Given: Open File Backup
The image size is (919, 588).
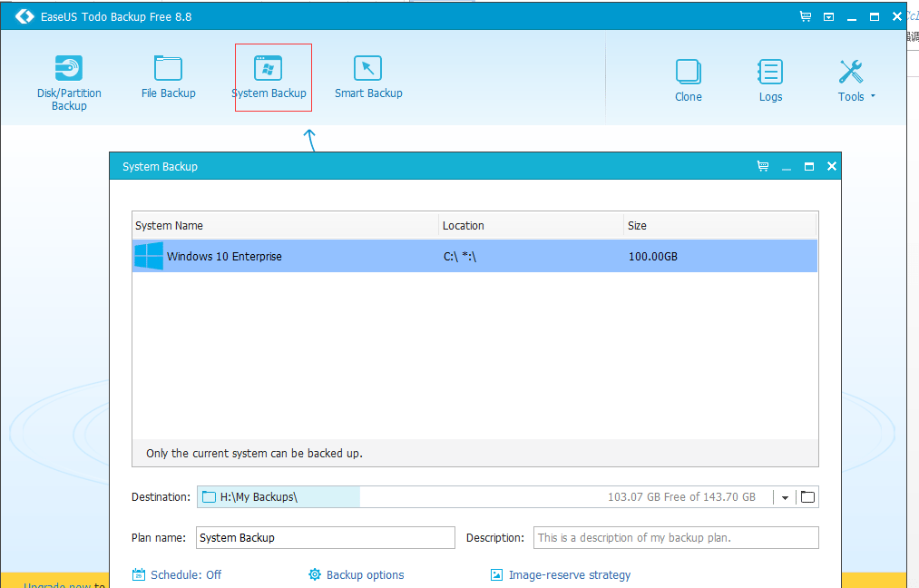Looking at the screenshot, I should [x=168, y=77].
